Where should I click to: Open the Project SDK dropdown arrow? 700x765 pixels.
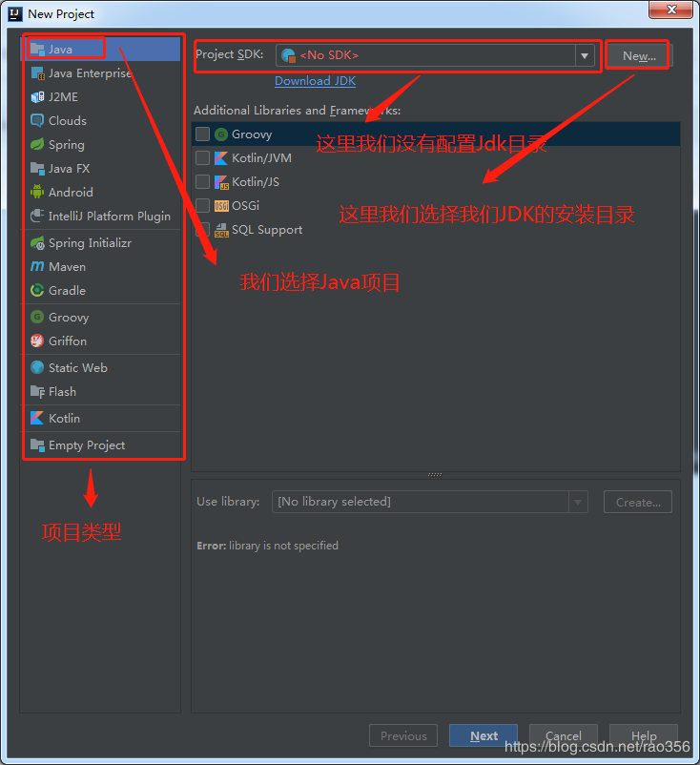(x=585, y=55)
